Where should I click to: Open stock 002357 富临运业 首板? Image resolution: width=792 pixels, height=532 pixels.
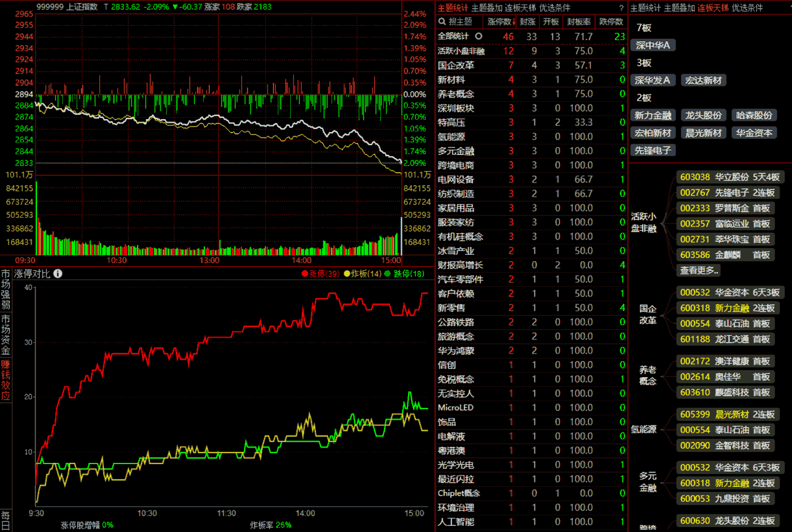[x=726, y=223]
